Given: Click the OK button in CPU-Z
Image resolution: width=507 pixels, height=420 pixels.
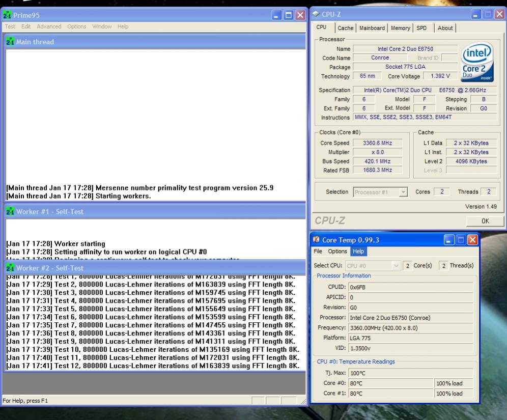Looking at the screenshot, I should point(485,221).
